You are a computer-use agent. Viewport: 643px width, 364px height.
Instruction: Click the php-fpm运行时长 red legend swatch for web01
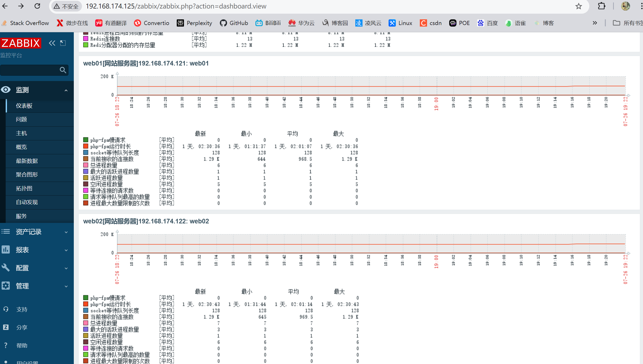click(86, 146)
